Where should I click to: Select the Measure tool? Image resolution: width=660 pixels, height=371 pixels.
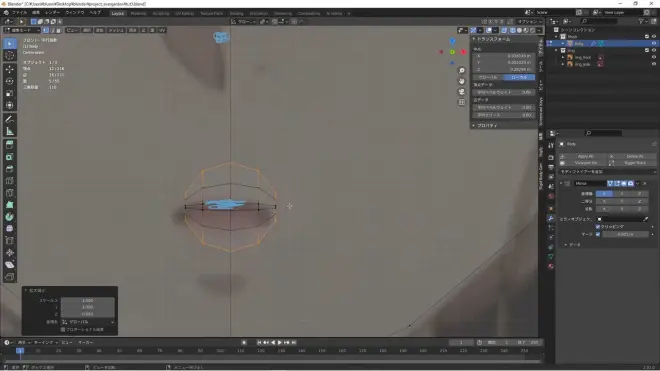(x=10, y=131)
